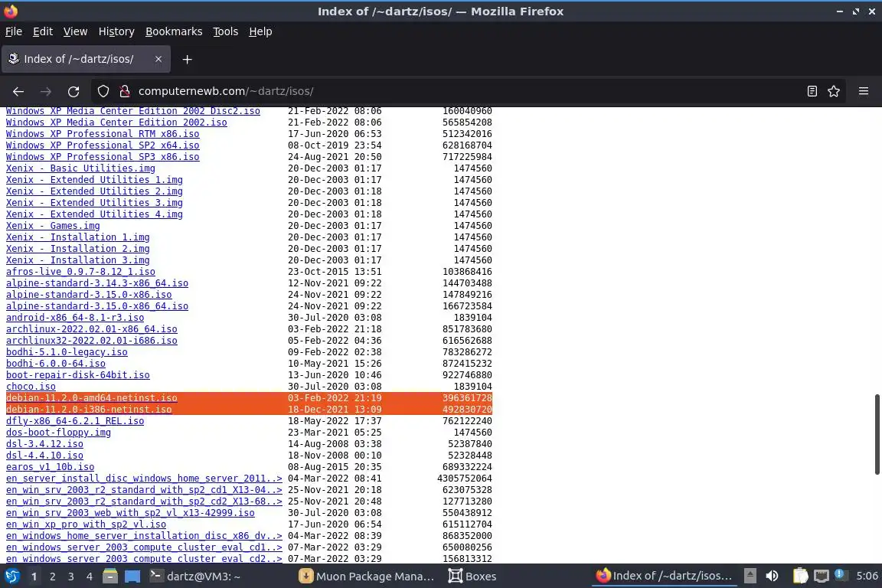882x588 pixels.
Task: Click the forward navigation arrow
Action: point(46,91)
